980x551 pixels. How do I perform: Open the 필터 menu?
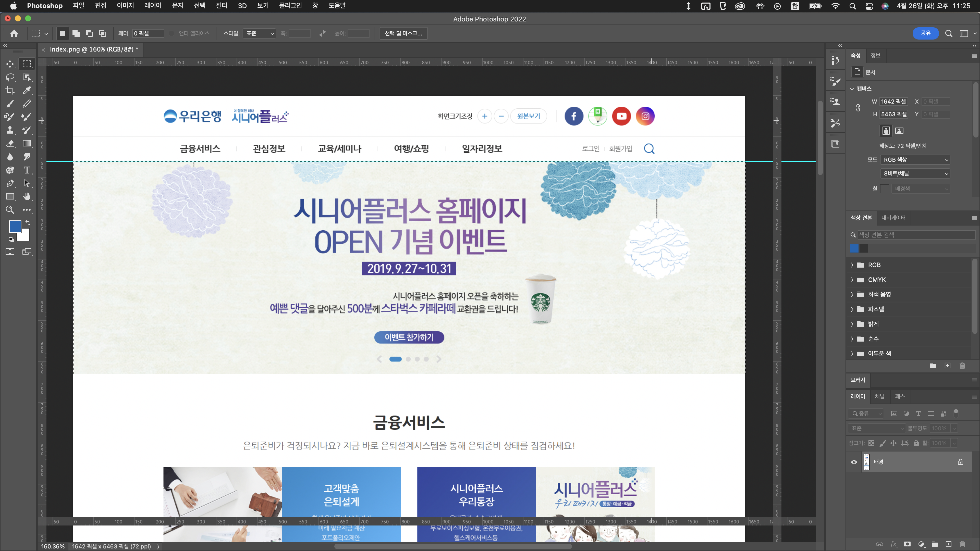pyautogui.click(x=222, y=6)
